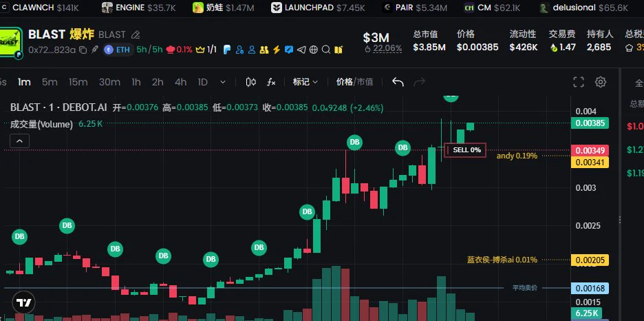Select the 15m timeframe
Viewport: 644px width, 321px height.
(x=78, y=82)
